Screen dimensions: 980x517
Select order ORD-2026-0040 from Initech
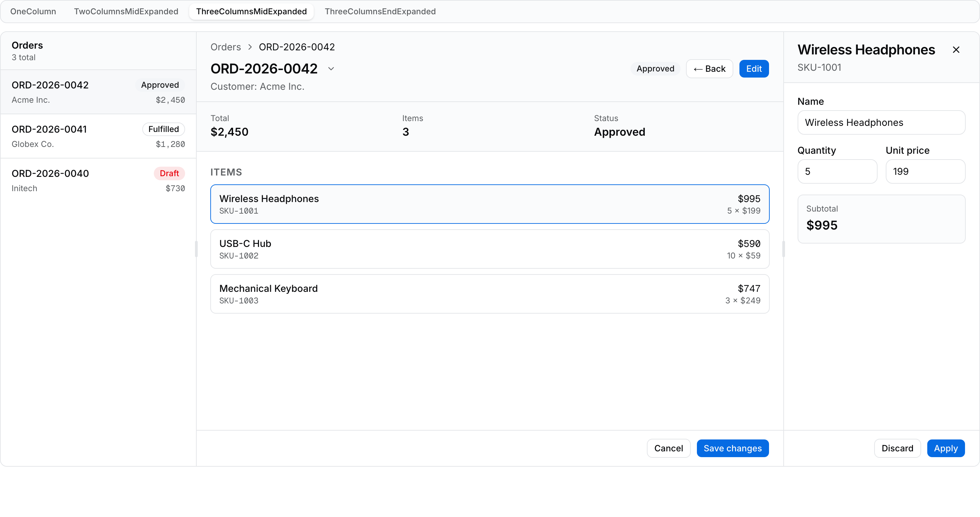pos(98,181)
